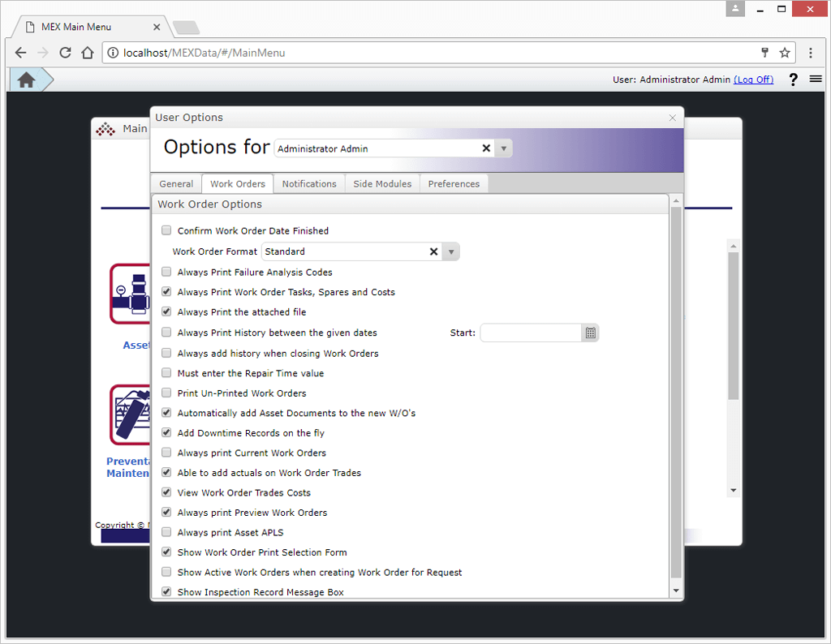Click inside the Start date input field
The height and width of the screenshot is (644, 831).
(x=532, y=333)
